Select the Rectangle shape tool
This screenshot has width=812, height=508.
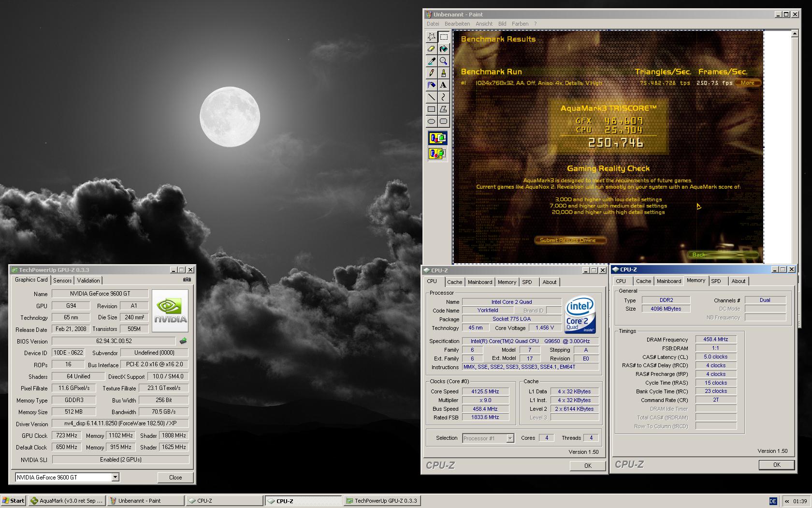[x=432, y=109]
